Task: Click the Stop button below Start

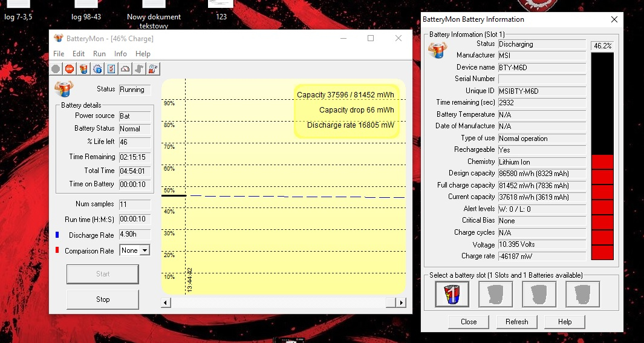Action: 103,299
